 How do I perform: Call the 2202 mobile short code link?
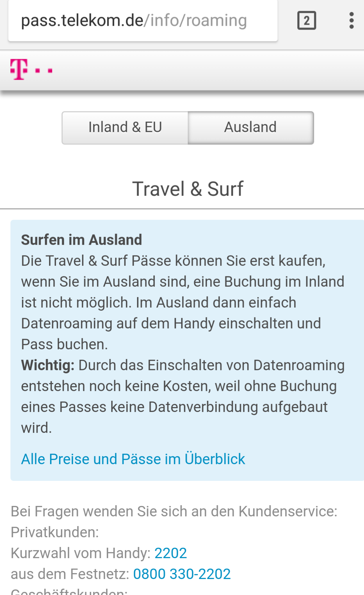pyautogui.click(x=170, y=553)
